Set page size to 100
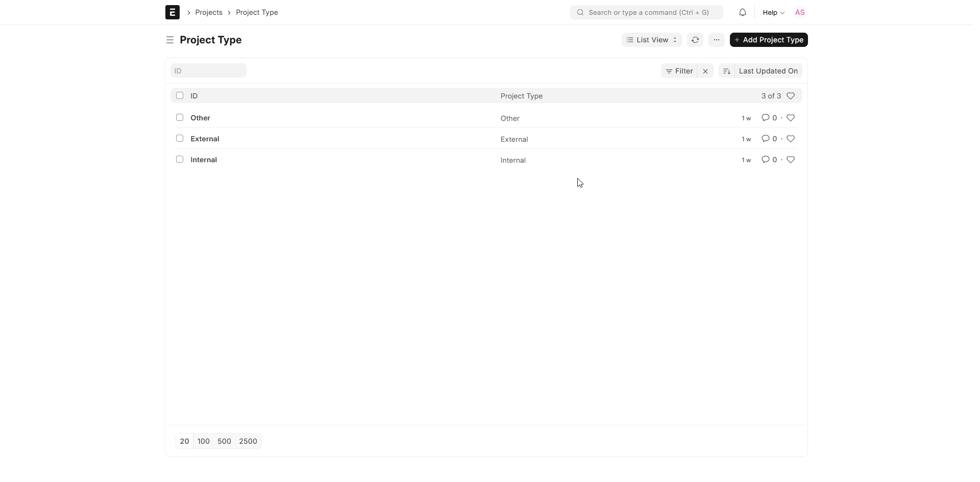 pos(203,441)
